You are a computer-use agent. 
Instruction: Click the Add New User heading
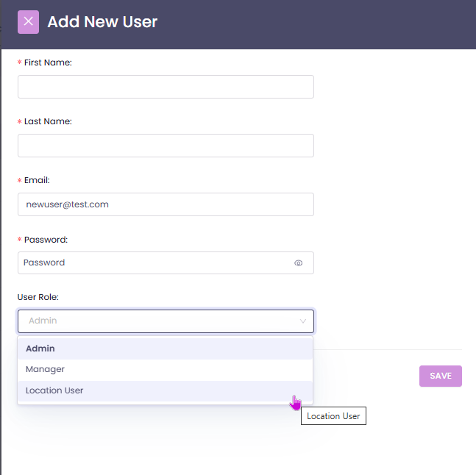pos(102,22)
